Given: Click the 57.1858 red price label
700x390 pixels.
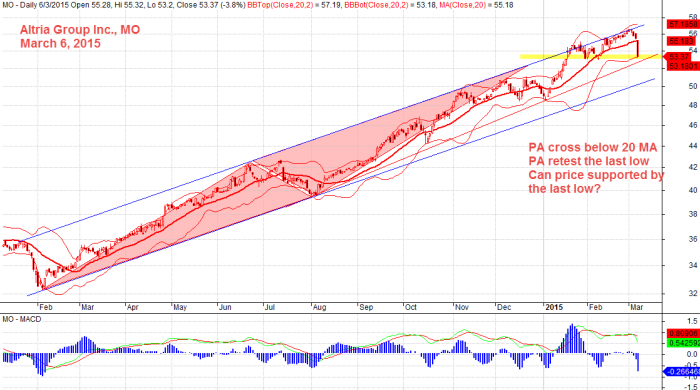Looking at the screenshot, I should pyautogui.click(x=683, y=24).
